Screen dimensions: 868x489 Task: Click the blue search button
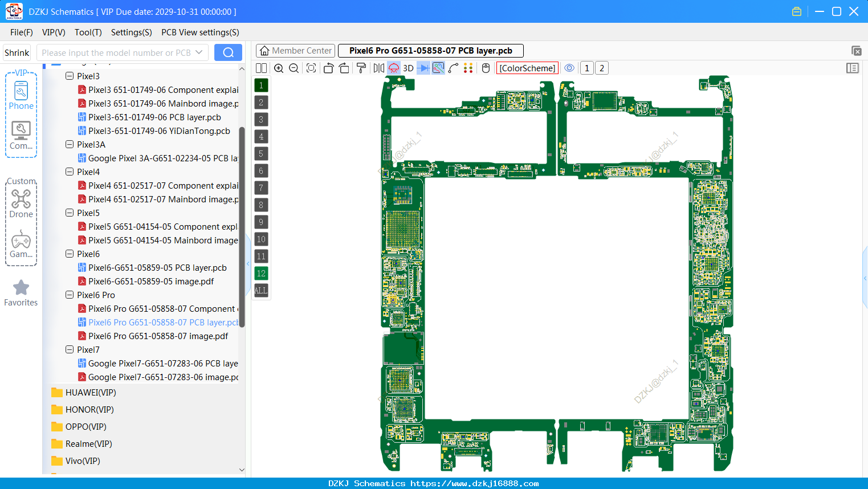[x=228, y=52]
